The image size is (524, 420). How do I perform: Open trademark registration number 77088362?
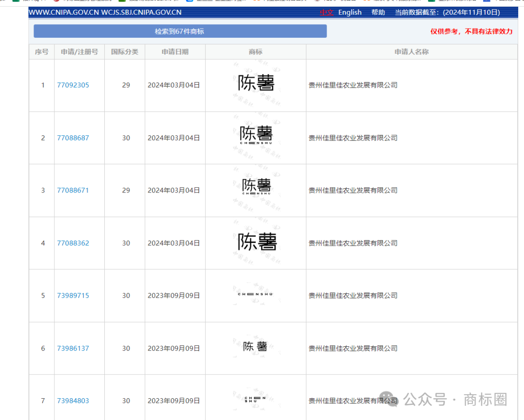click(x=73, y=243)
